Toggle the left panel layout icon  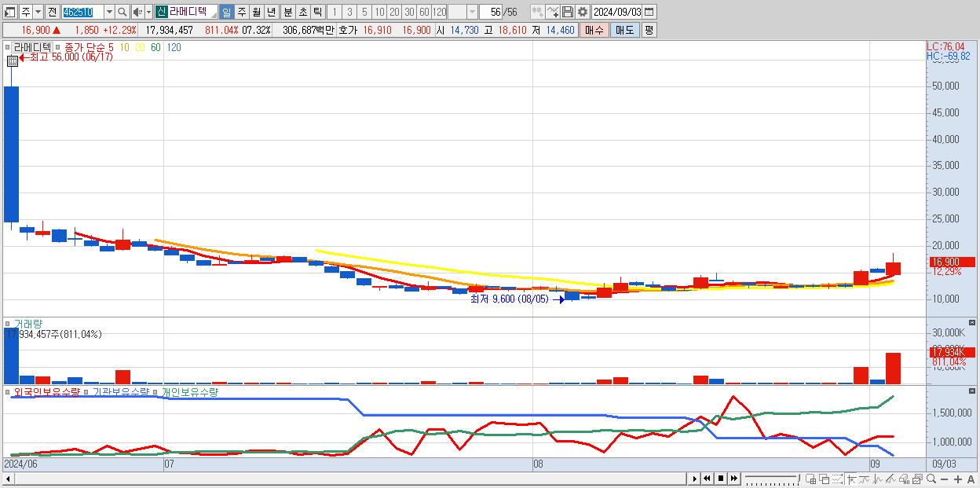pyautogui.click(x=9, y=12)
